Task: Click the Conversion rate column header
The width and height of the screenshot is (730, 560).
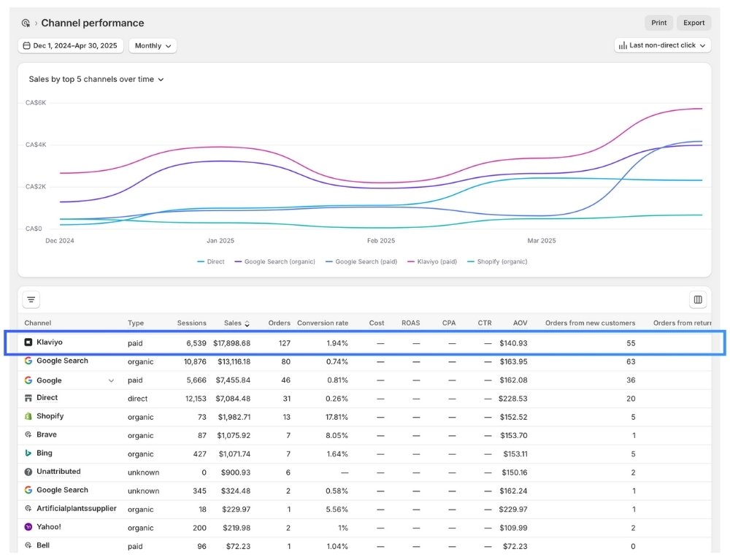Action: click(323, 323)
